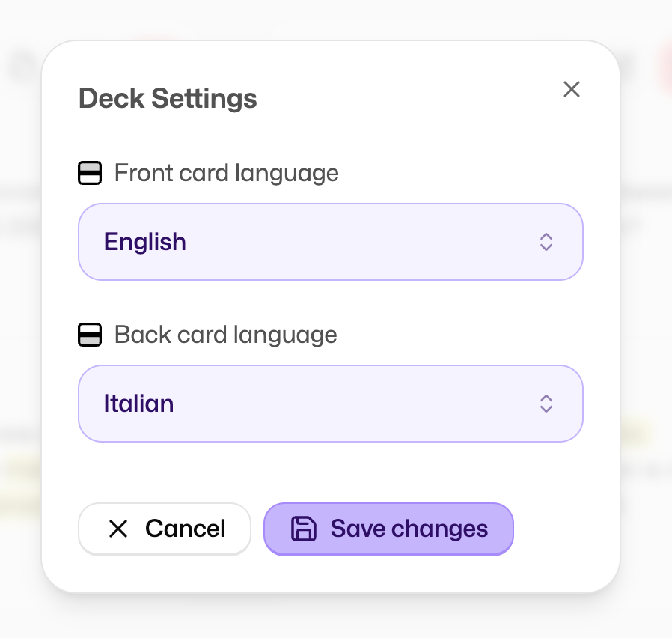Open the Back card language dropdown
This screenshot has height=638, width=672.
(x=330, y=404)
